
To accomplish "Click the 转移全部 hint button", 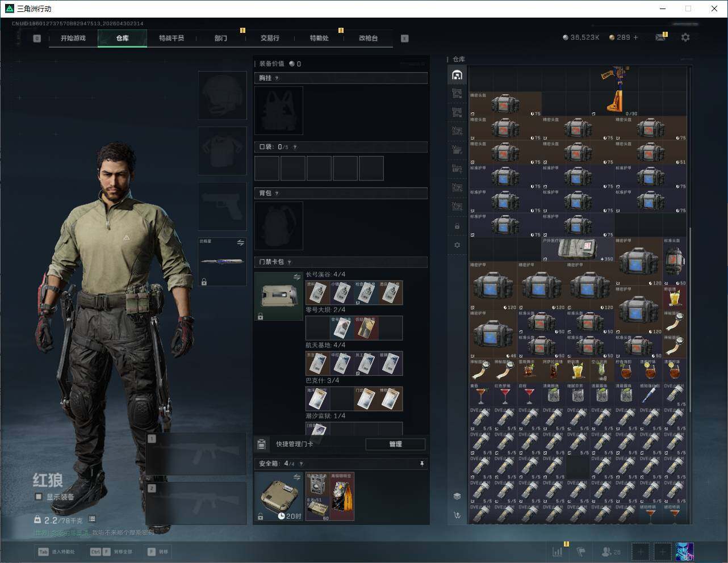I will [111, 552].
